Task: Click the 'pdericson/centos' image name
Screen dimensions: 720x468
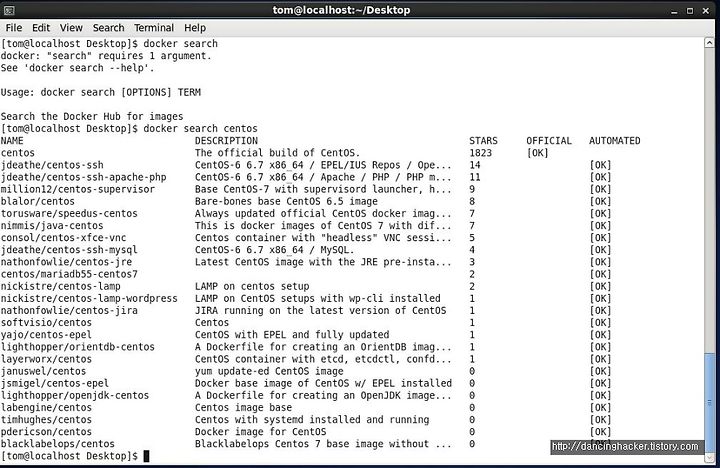Action: (x=46, y=432)
